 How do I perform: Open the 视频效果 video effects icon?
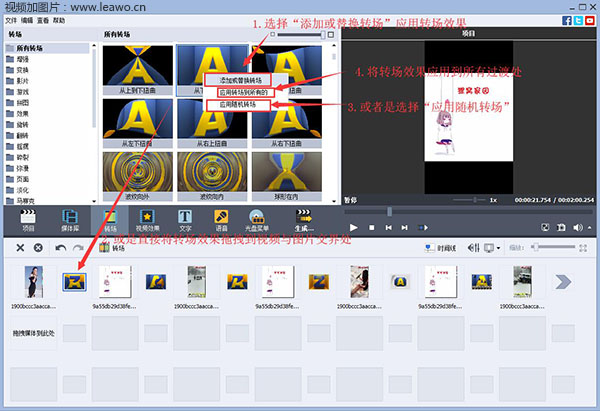click(x=147, y=220)
